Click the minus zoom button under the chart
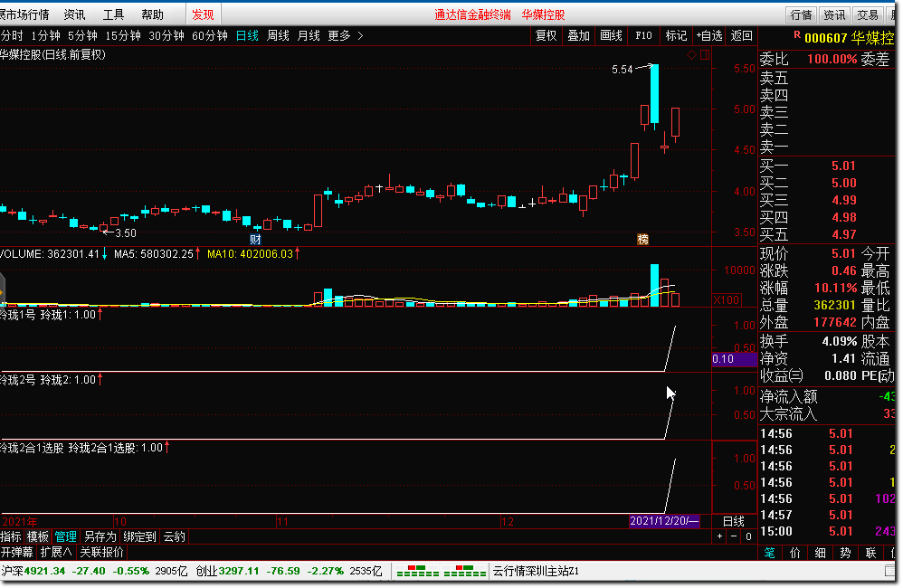 click(734, 536)
